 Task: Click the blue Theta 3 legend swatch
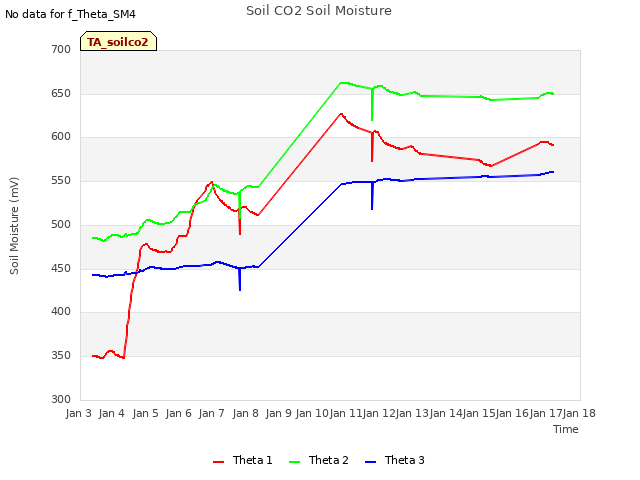coord(370,462)
